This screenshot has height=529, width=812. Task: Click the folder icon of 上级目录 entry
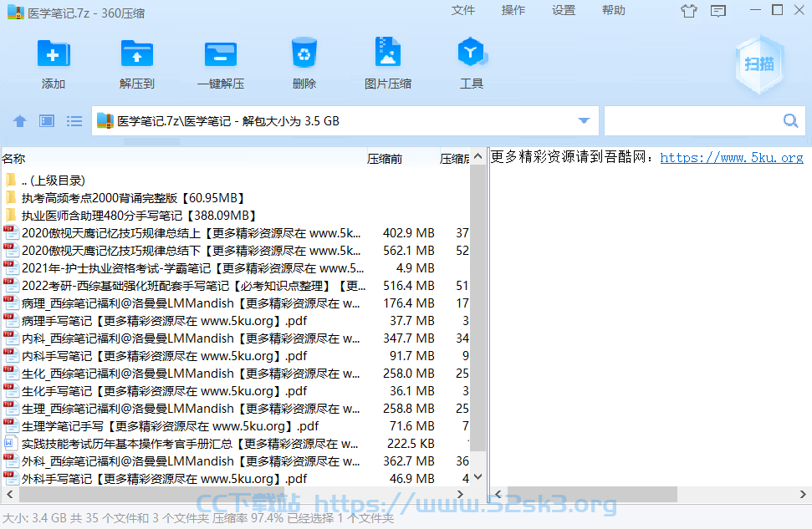click(x=11, y=181)
